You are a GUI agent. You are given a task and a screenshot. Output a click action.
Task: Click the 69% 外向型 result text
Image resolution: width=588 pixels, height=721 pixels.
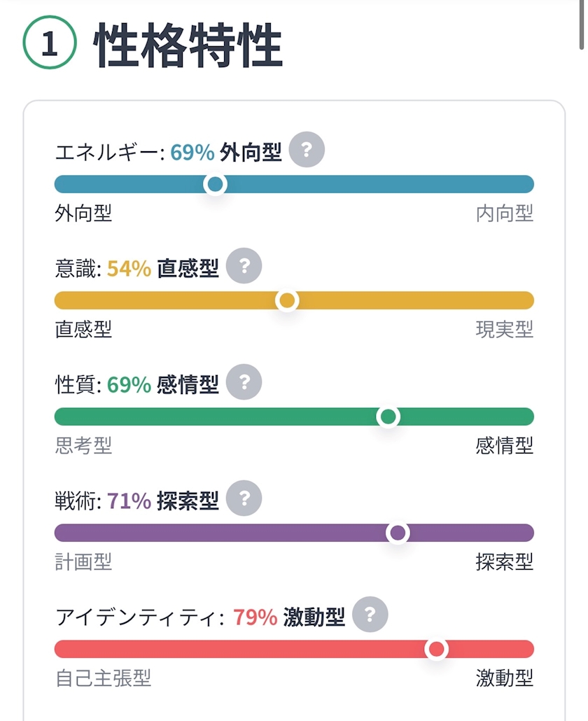click(225, 152)
